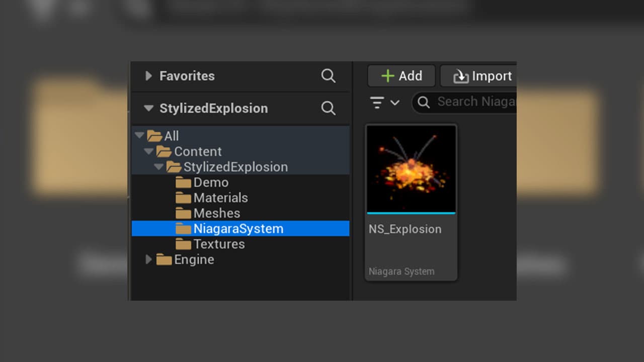
Task: Click the NiagaraSystem folder icon
Action: point(183,229)
